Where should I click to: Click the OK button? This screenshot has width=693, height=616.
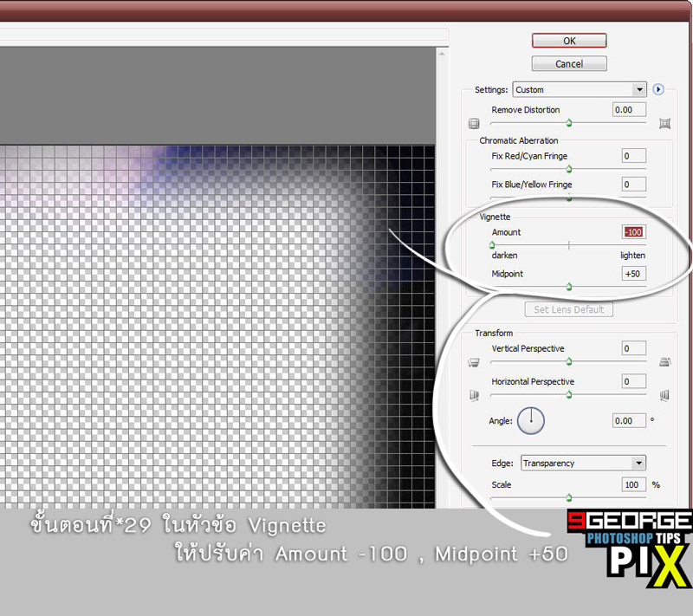tap(569, 41)
